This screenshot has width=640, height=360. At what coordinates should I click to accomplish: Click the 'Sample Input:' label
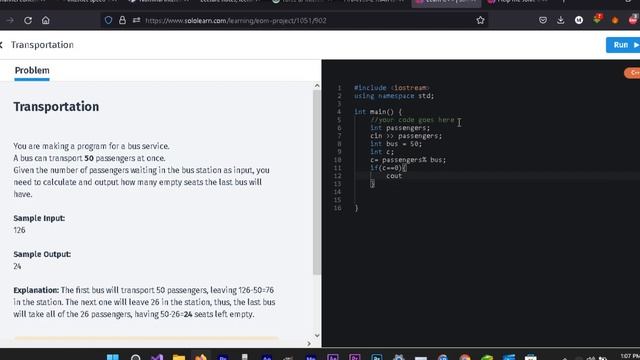pos(39,218)
